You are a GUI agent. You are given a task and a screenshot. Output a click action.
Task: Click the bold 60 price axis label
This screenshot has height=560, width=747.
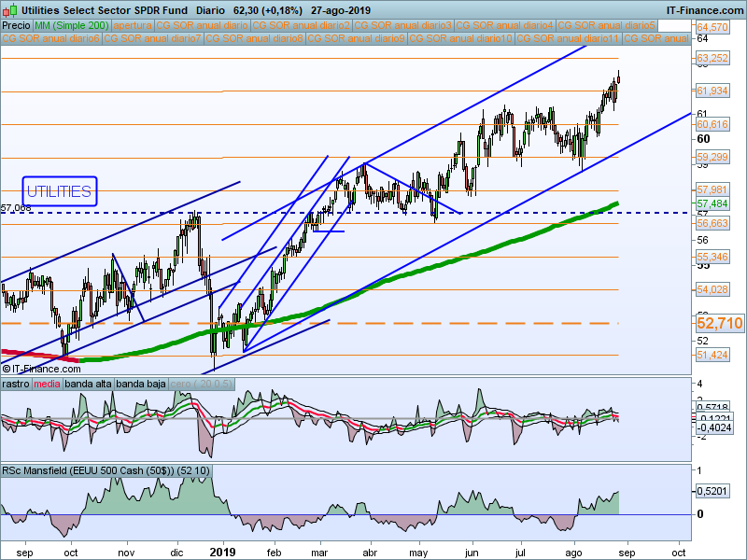pyautogui.click(x=703, y=139)
